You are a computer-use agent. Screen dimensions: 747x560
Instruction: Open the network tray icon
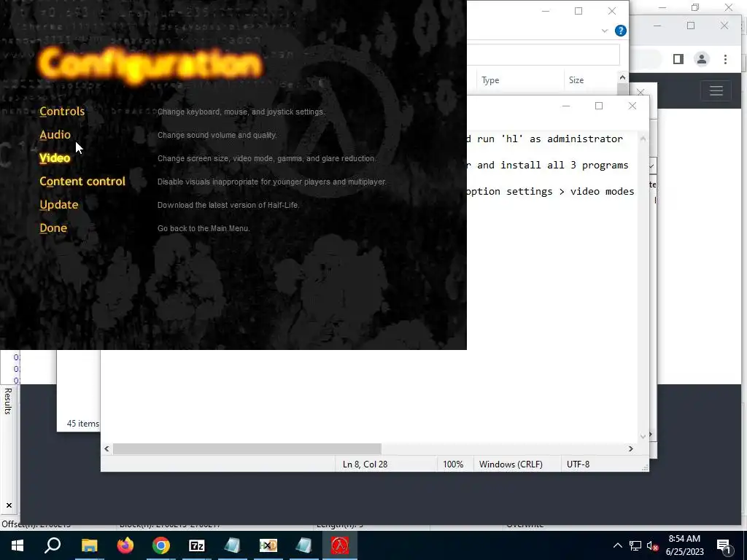[635, 545]
